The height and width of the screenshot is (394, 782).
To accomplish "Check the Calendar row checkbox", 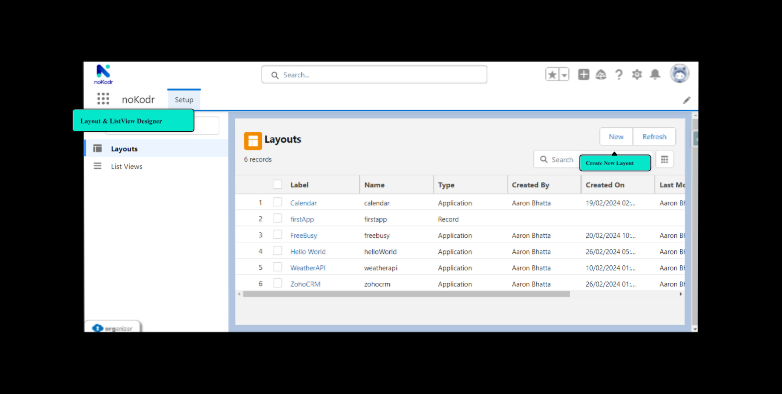I will click(x=277, y=202).
